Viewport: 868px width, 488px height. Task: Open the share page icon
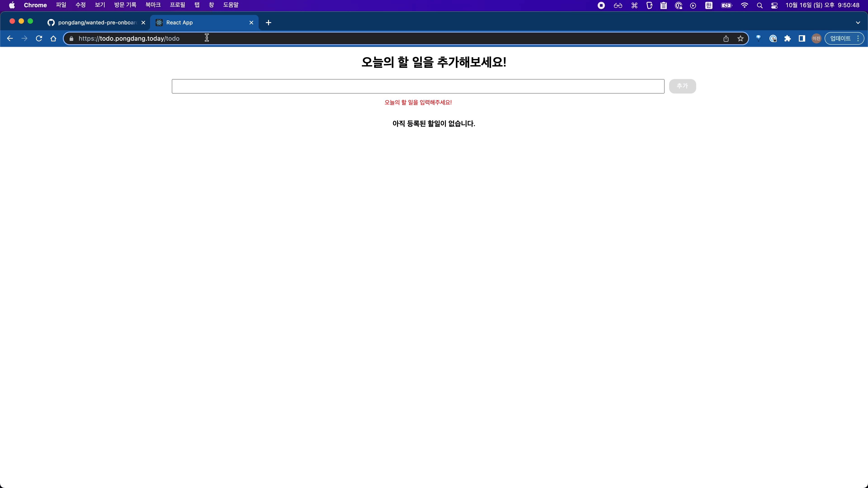point(726,38)
